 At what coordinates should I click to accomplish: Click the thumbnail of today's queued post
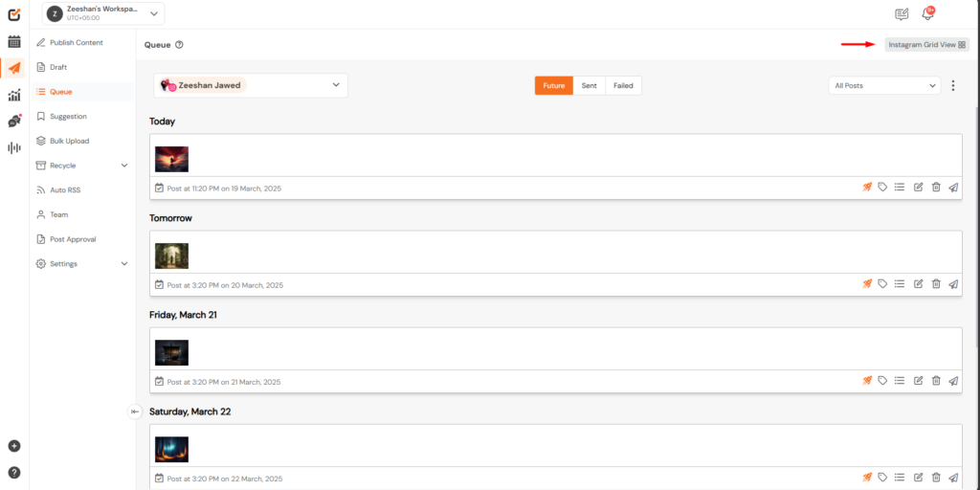172,159
